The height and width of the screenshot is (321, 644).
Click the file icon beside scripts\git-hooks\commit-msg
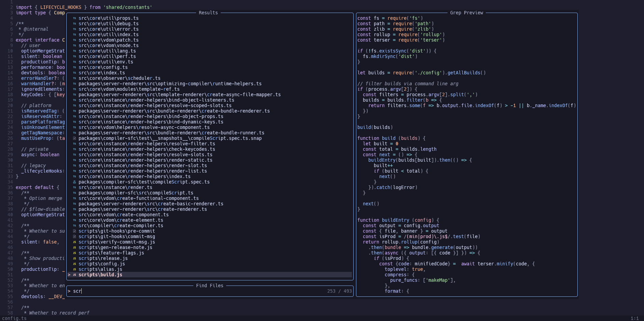pos(74,236)
